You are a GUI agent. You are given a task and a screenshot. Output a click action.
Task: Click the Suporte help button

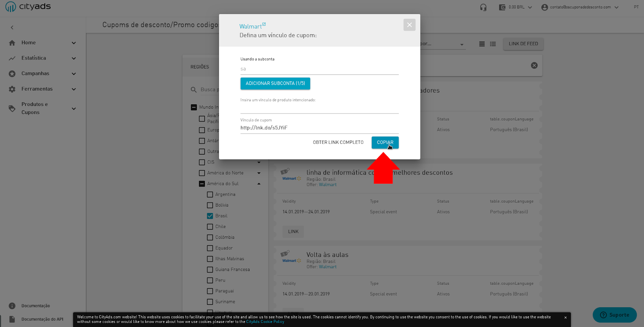tap(615, 315)
